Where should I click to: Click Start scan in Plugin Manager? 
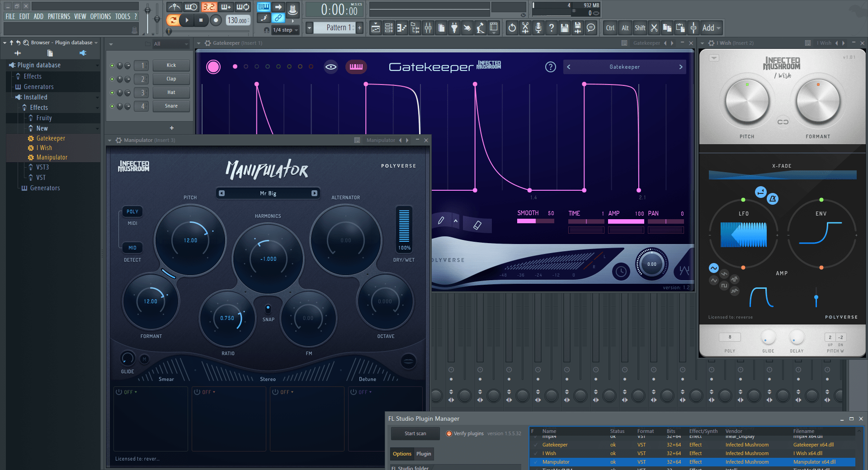pos(415,433)
